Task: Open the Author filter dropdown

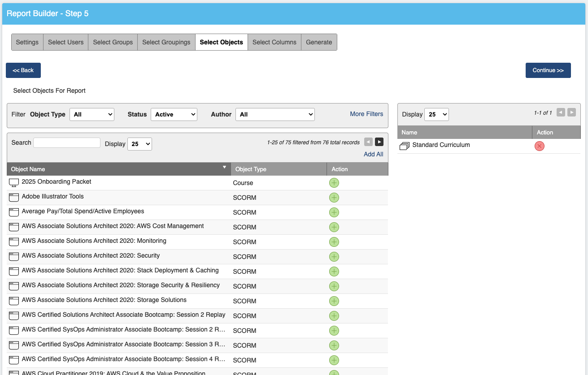Action: 275,114
